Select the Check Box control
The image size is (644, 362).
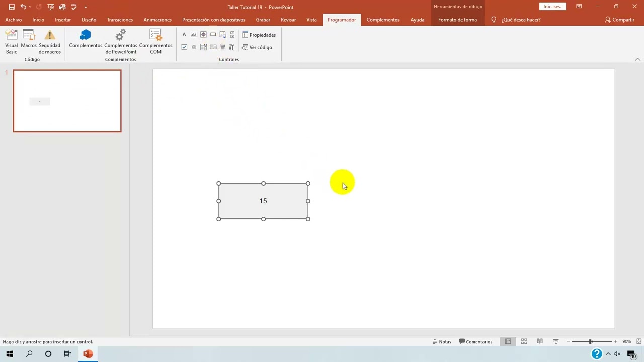(184, 47)
